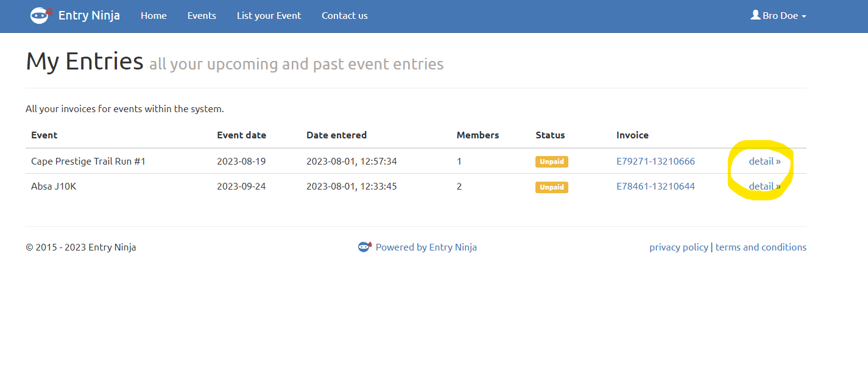Click the Entry Ninja logo icon in navbar

[40, 16]
